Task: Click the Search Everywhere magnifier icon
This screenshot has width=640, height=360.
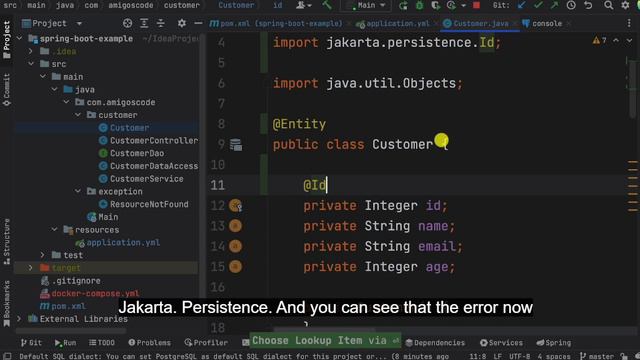Action: pos(608,5)
